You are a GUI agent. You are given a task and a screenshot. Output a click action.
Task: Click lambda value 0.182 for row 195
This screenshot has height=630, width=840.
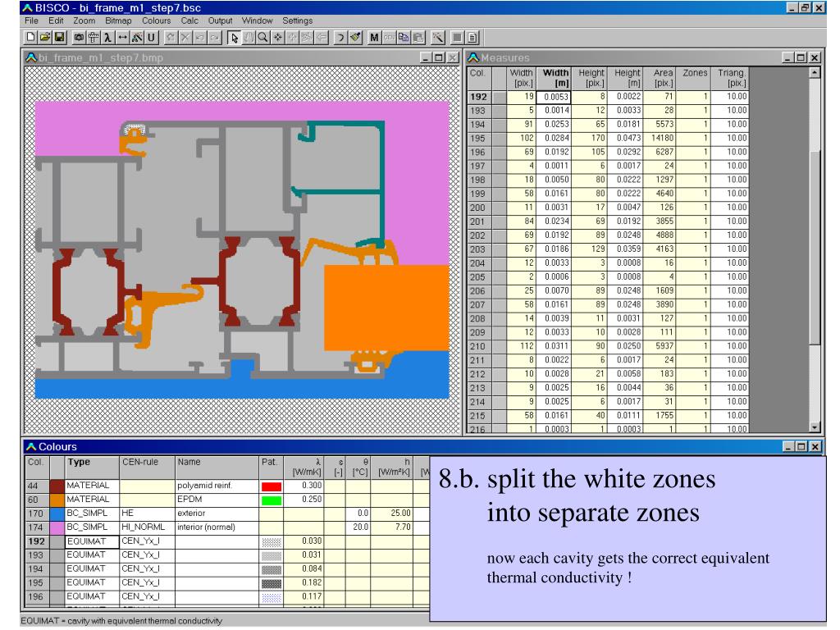(x=304, y=583)
